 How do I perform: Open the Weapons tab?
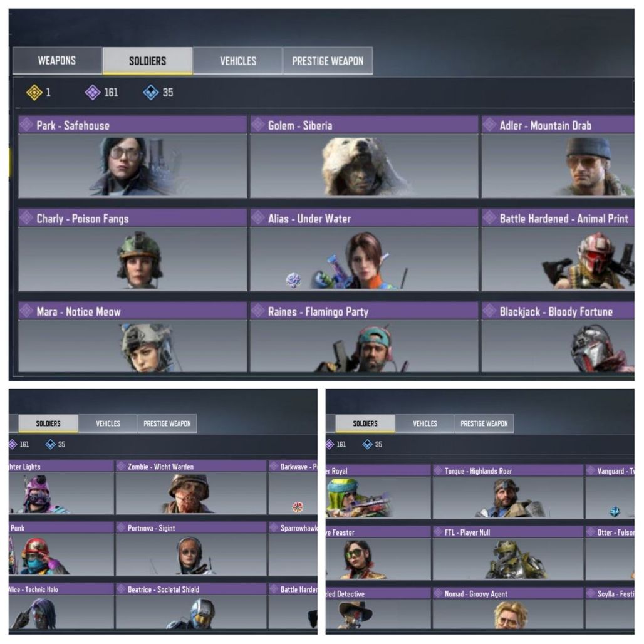pos(57,61)
